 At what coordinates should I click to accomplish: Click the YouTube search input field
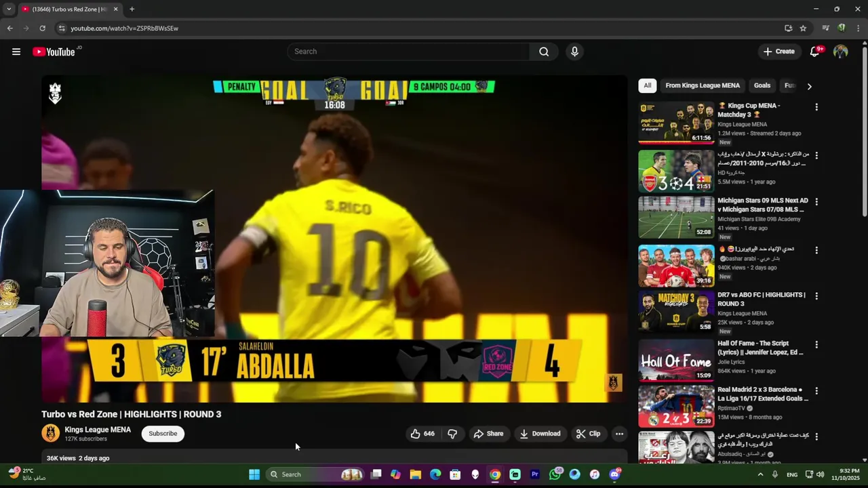tap(408, 52)
